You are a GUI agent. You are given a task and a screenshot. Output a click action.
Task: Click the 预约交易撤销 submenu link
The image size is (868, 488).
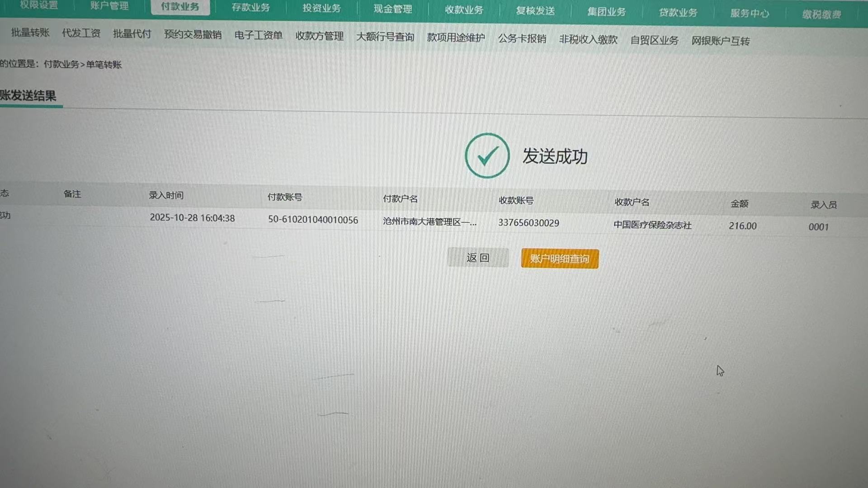(x=193, y=34)
